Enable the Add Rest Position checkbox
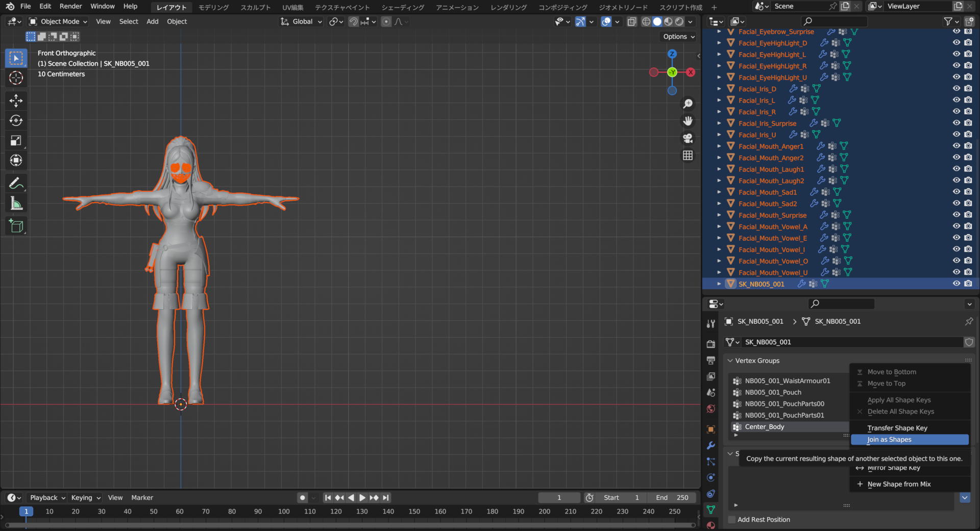 732,519
